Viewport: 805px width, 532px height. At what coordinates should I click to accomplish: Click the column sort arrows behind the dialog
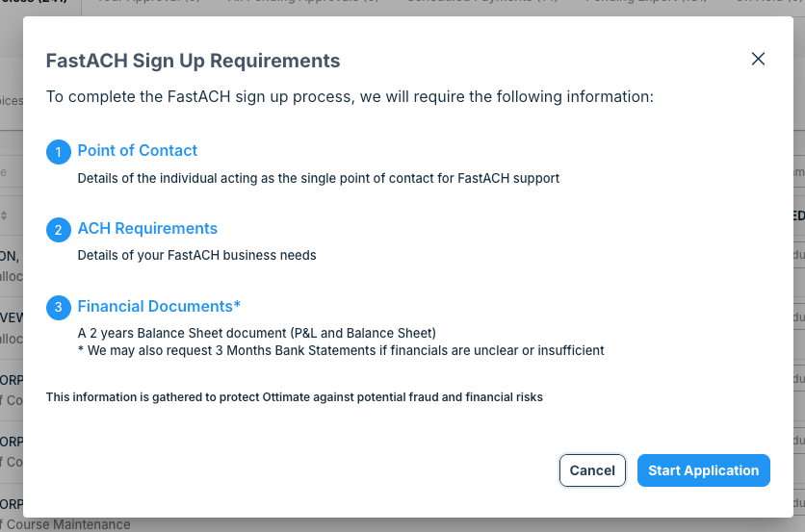pos(5,215)
